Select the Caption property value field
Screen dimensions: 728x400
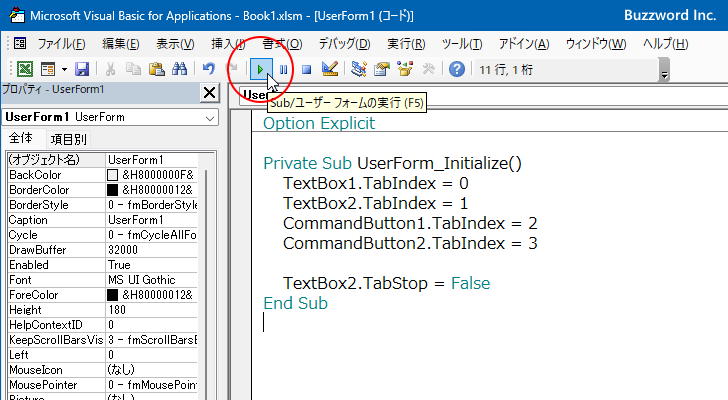(x=151, y=220)
